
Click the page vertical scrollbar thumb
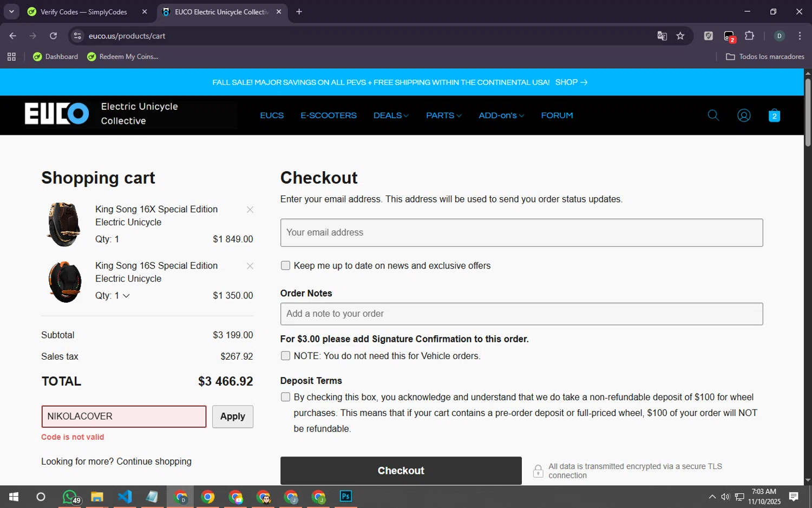coord(808,112)
